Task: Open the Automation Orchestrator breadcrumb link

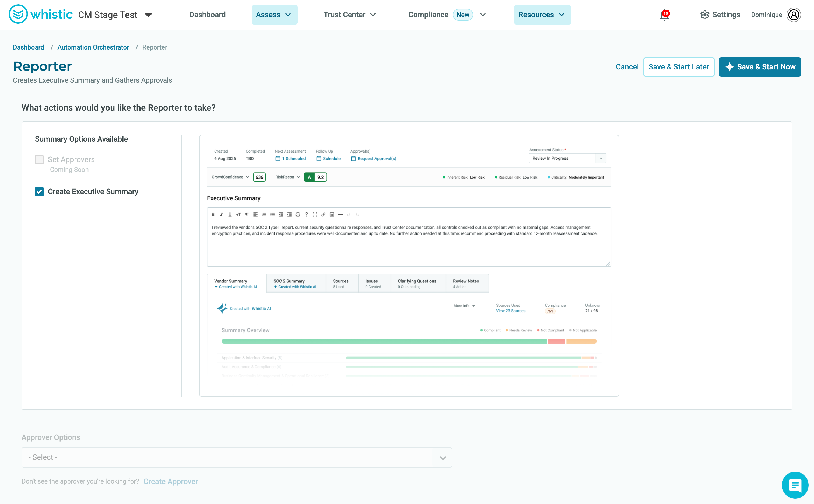Action: coord(93,47)
